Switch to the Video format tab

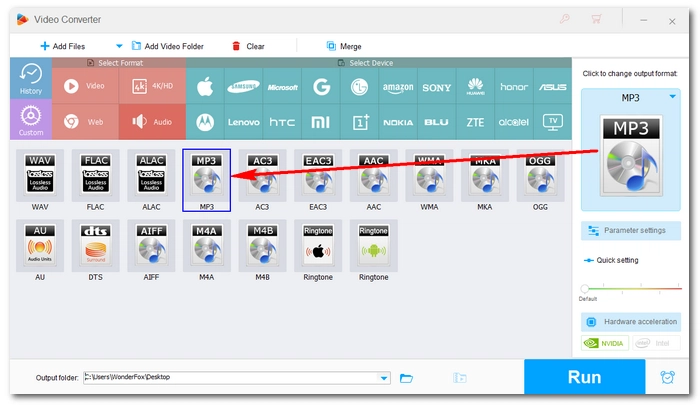[85, 86]
